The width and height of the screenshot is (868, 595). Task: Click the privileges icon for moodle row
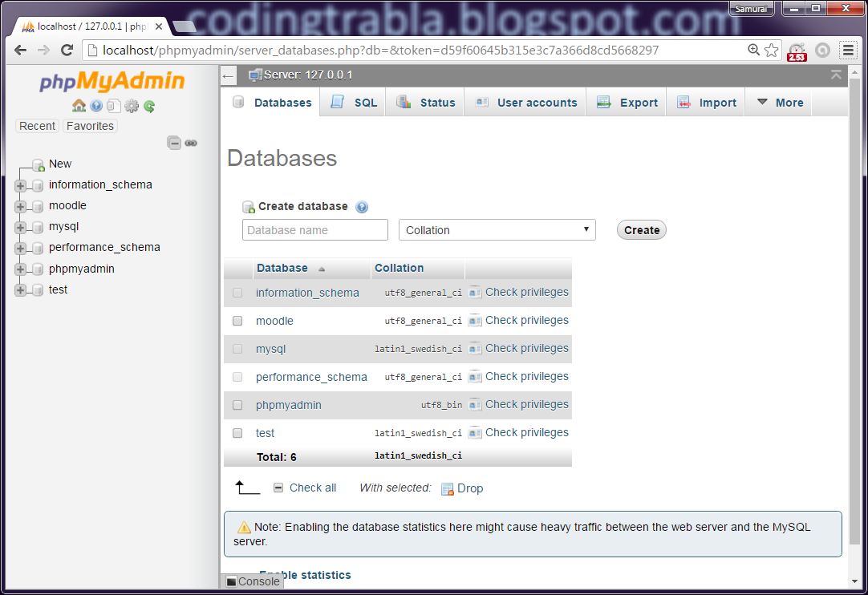tap(475, 321)
